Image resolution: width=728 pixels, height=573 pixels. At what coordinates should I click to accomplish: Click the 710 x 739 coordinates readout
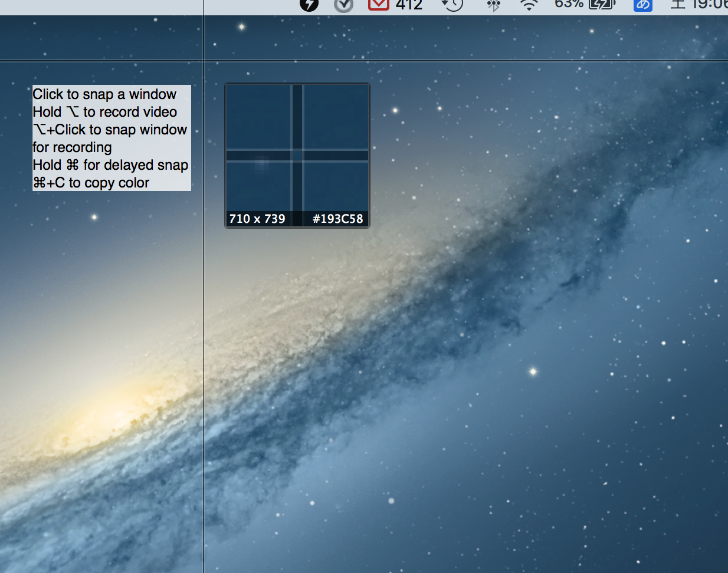point(257,219)
